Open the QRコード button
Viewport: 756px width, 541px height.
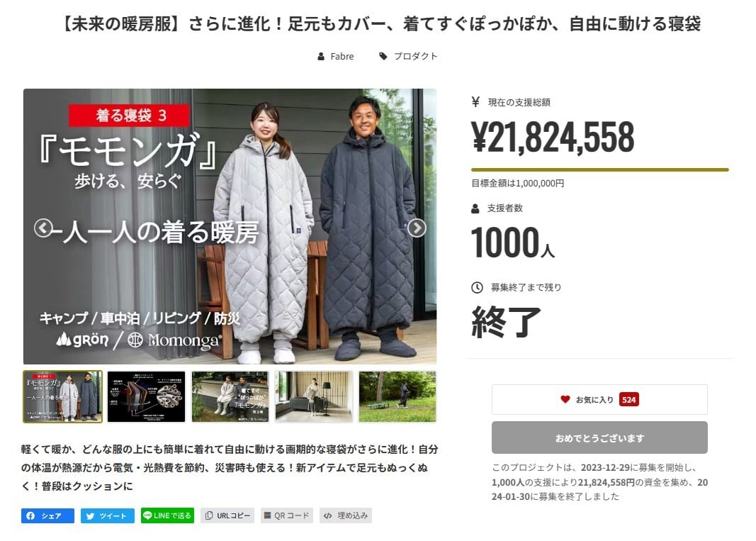[287, 515]
